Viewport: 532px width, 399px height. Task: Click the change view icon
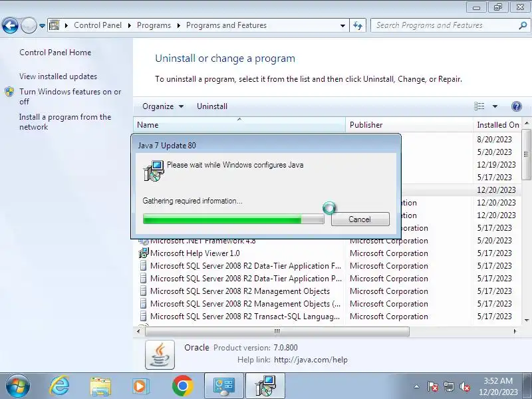pyautogui.click(x=479, y=106)
